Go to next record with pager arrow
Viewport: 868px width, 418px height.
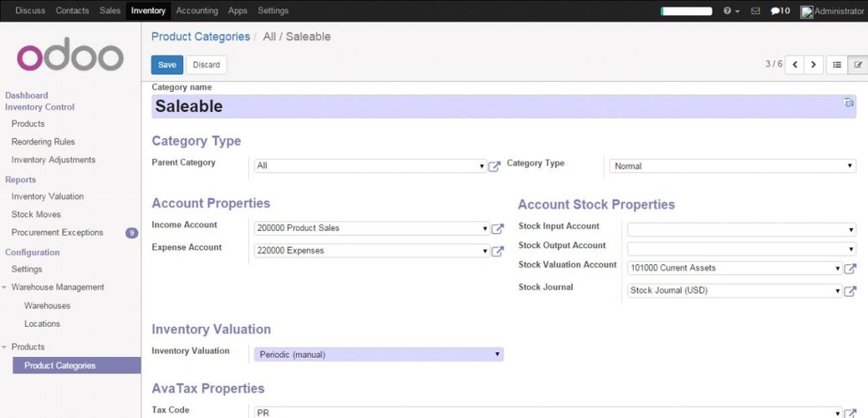click(x=814, y=65)
